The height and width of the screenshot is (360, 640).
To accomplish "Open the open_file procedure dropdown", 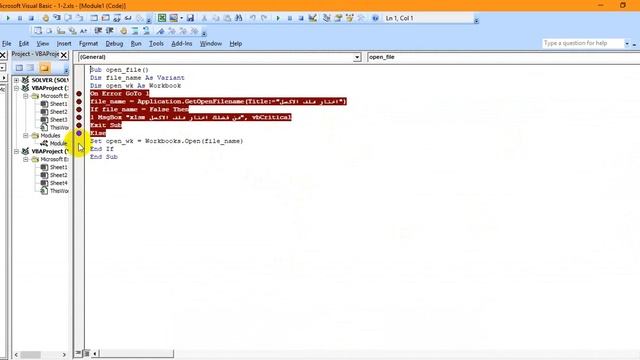I will click(503, 57).
